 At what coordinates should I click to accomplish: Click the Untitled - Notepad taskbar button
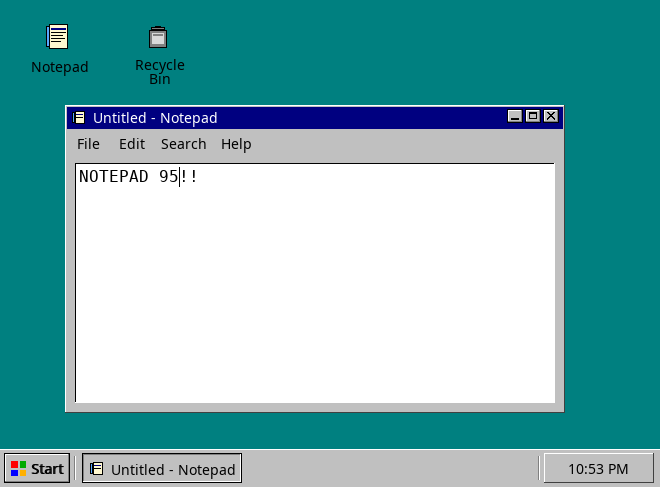pyautogui.click(x=162, y=468)
